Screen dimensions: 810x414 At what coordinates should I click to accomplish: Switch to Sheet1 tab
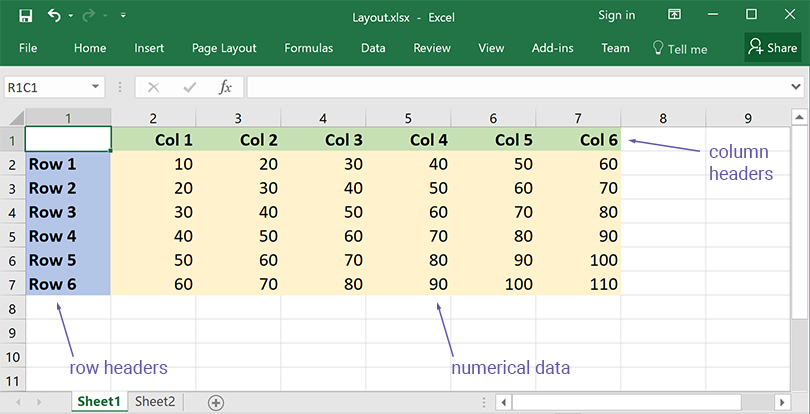tap(99, 402)
